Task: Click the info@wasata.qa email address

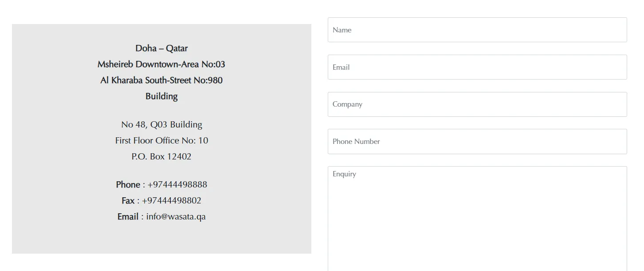Action: point(176,217)
